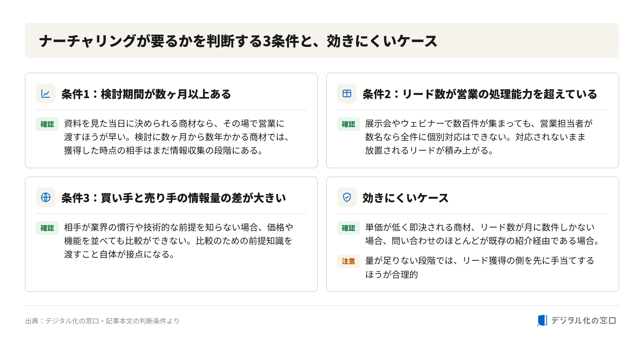
Task: Click the green 確認 badge in 条件2 card
Action: pos(348,124)
